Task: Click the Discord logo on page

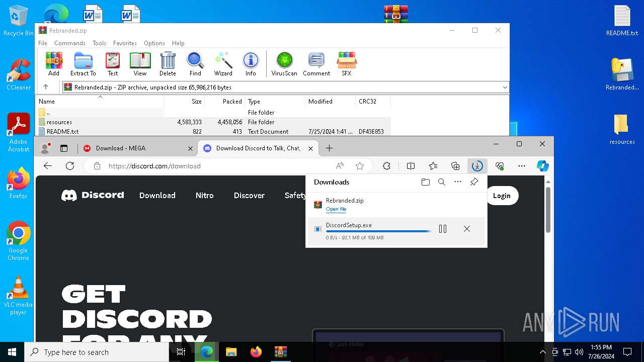Action: tap(93, 195)
